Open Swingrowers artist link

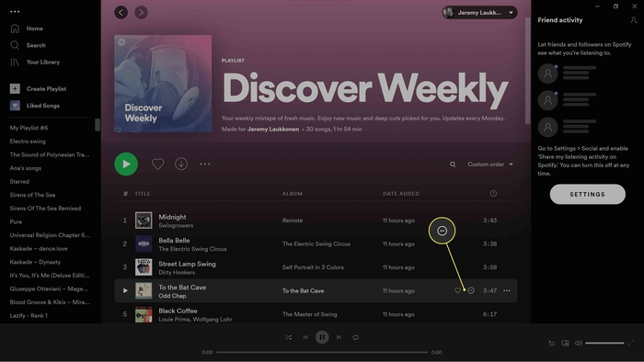click(x=176, y=225)
